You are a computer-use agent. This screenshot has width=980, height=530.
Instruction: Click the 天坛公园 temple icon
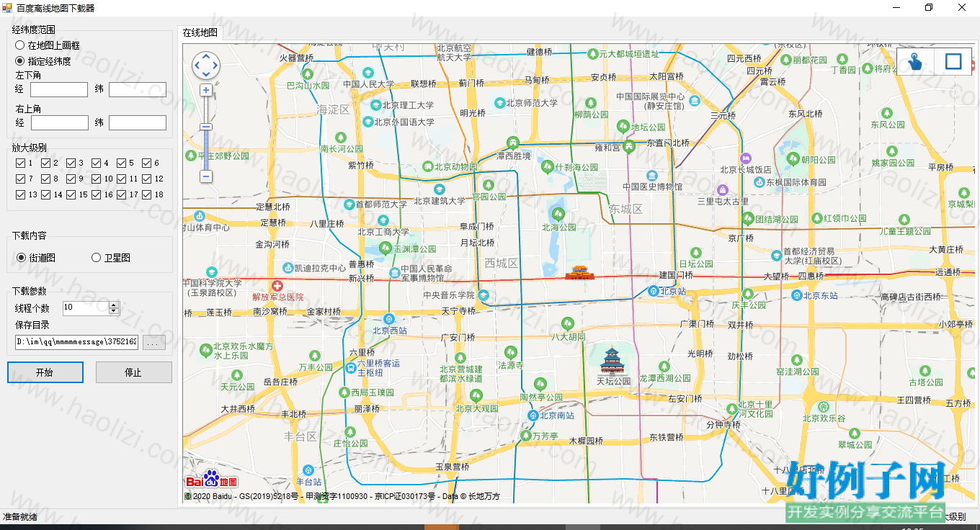pyautogui.click(x=612, y=359)
